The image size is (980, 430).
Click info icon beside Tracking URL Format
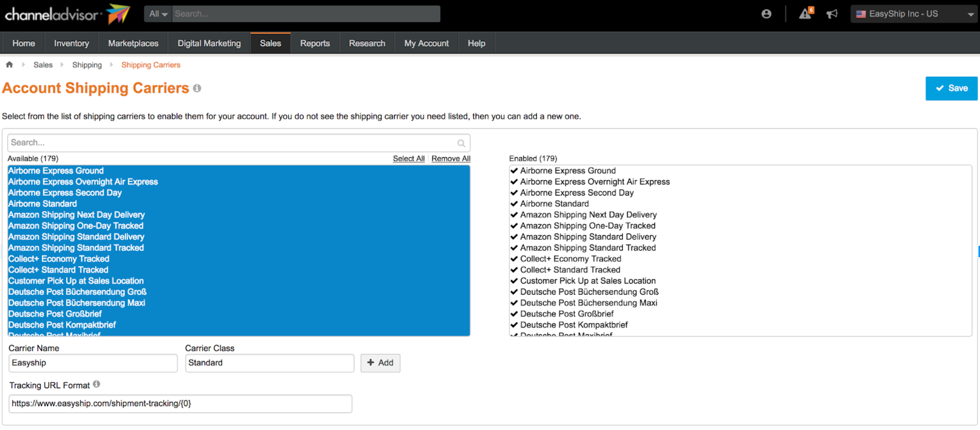[x=97, y=384]
